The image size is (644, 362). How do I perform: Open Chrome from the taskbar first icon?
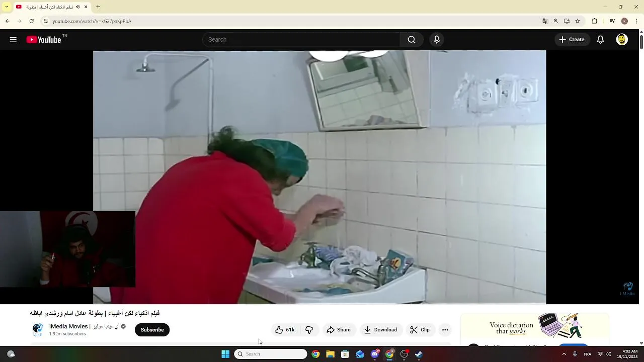click(x=315, y=354)
